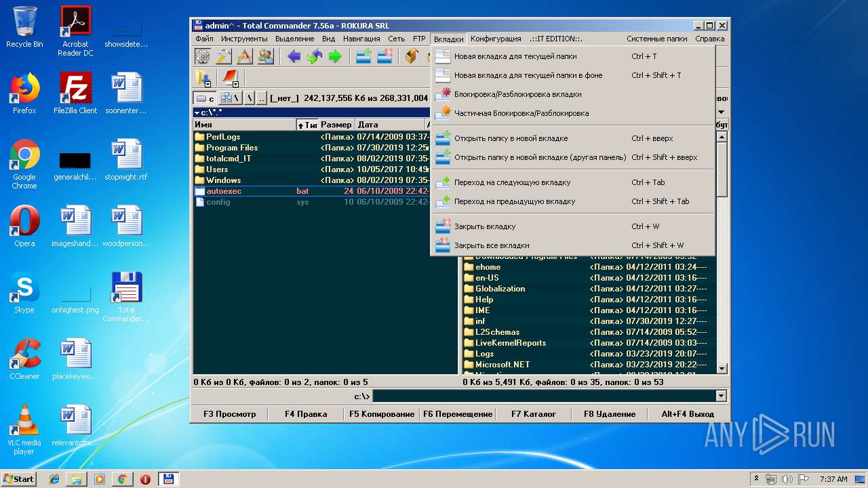Click the drawing compass toolbar icon
The width and height of the screenshot is (868, 488).
coord(245,56)
